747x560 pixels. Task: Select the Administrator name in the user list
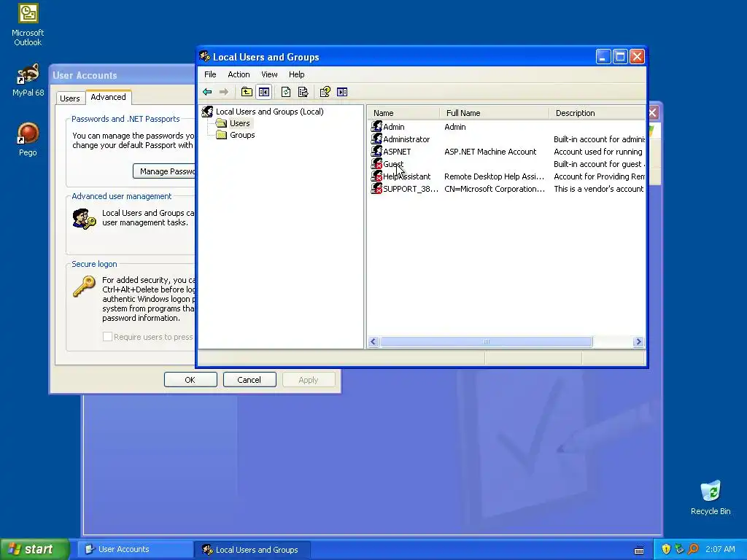pyautogui.click(x=406, y=139)
